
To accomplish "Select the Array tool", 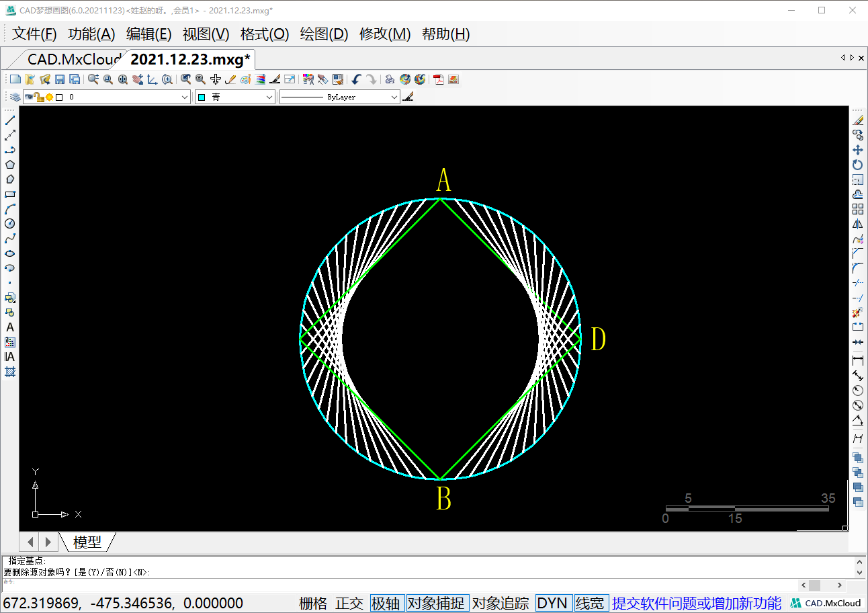I will pyautogui.click(x=858, y=209).
